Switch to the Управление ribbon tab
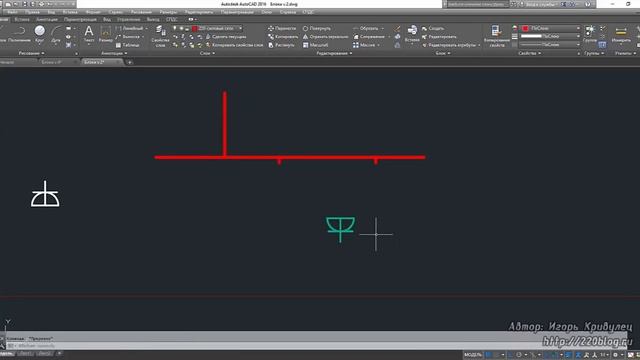 [x=129, y=19]
